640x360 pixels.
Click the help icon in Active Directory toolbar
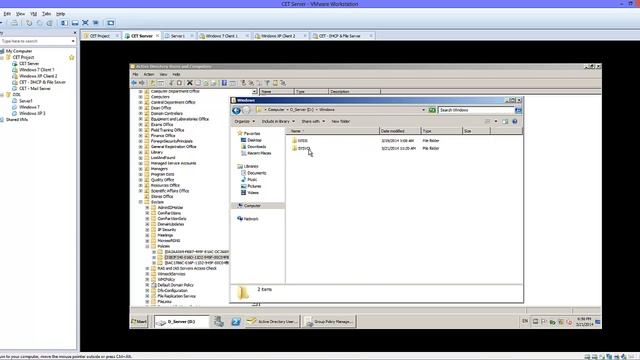[224, 83]
